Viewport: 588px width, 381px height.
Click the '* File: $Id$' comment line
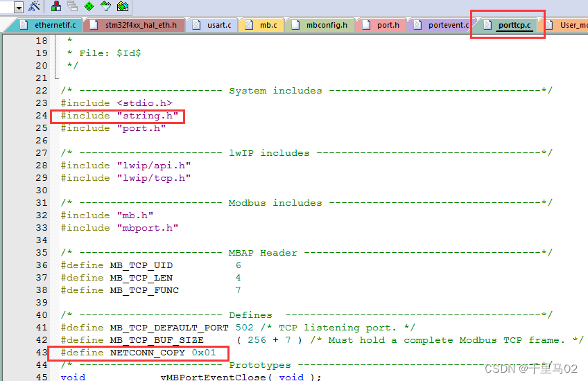(x=104, y=53)
